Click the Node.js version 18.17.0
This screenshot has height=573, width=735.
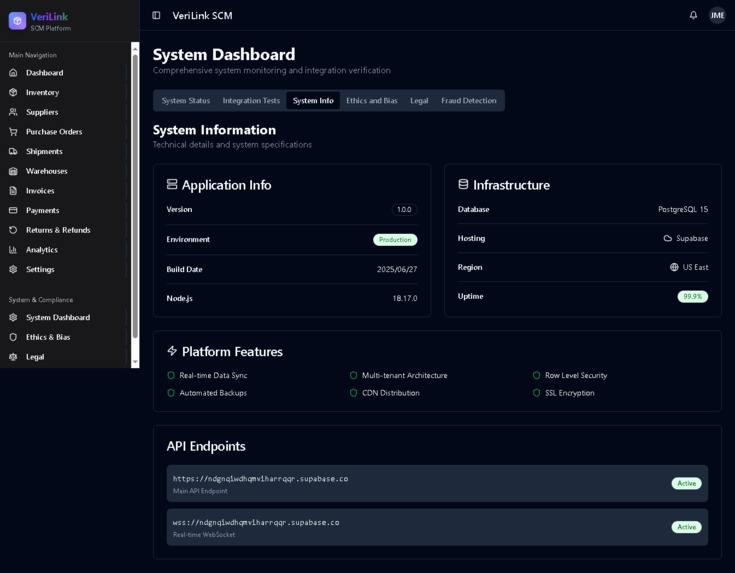[405, 298]
